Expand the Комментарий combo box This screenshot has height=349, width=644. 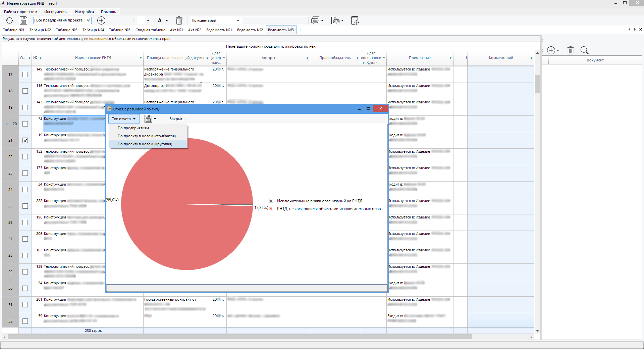point(216,20)
